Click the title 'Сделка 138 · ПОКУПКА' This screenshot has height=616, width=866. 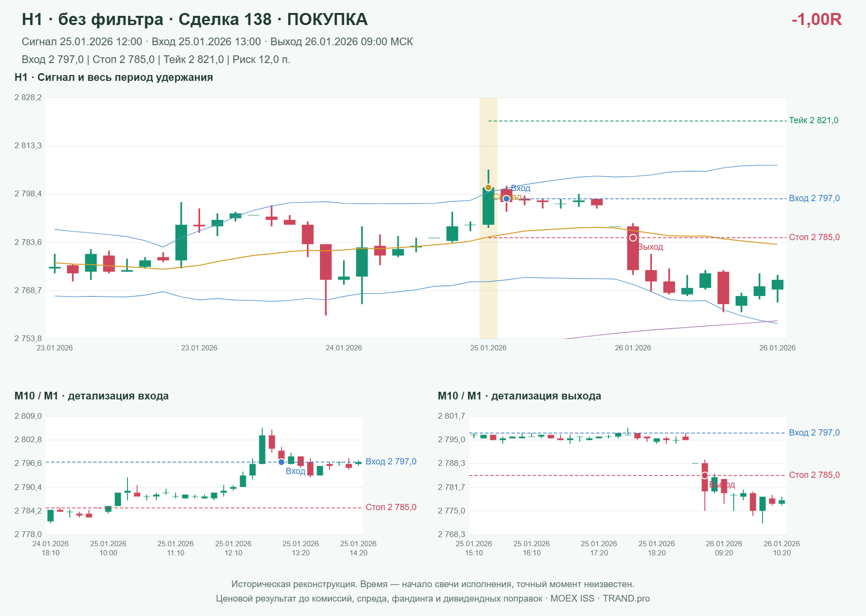[273, 19]
